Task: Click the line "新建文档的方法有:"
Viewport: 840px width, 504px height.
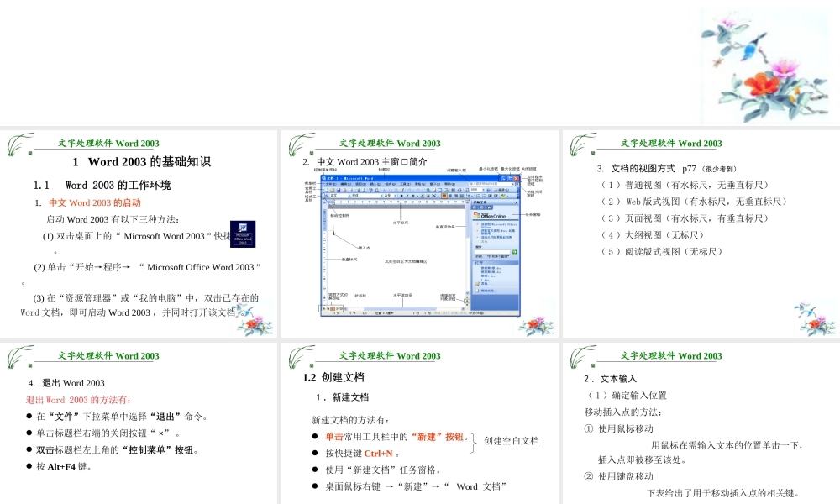Action: pyautogui.click(x=351, y=421)
